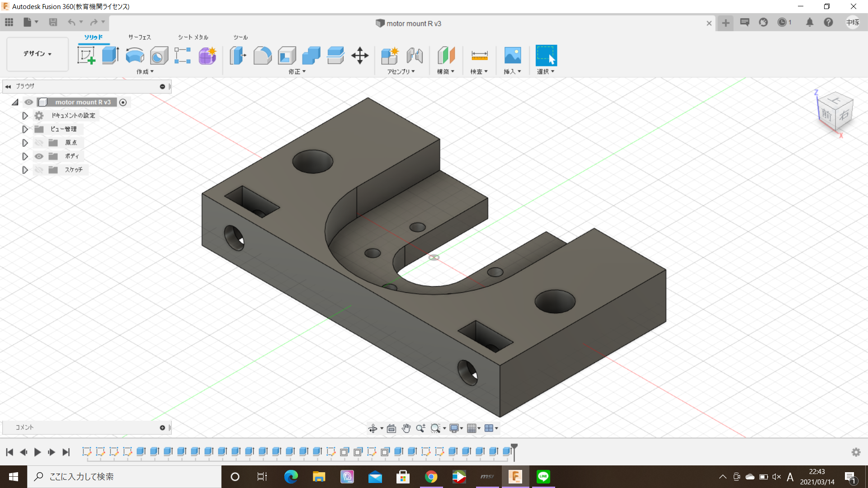Click the Undo arrow

(x=71, y=22)
